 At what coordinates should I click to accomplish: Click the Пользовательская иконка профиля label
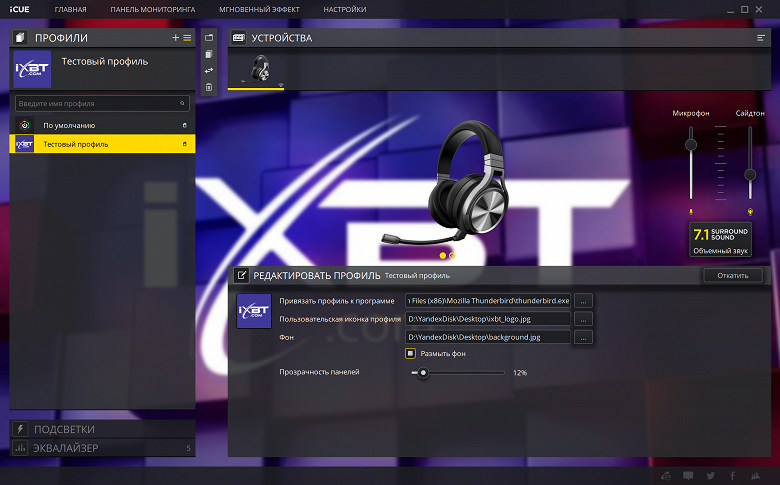[x=340, y=319]
